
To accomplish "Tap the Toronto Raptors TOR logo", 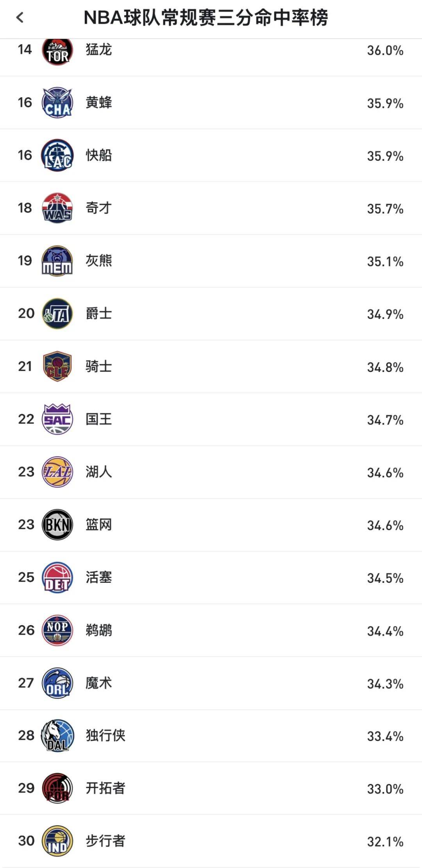I will pos(57,52).
